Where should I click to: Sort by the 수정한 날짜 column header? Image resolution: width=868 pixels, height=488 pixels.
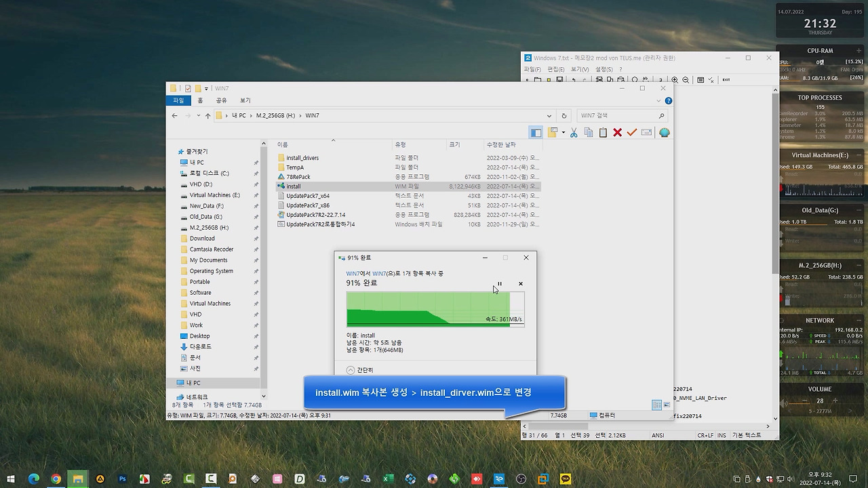pyautogui.click(x=513, y=145)
